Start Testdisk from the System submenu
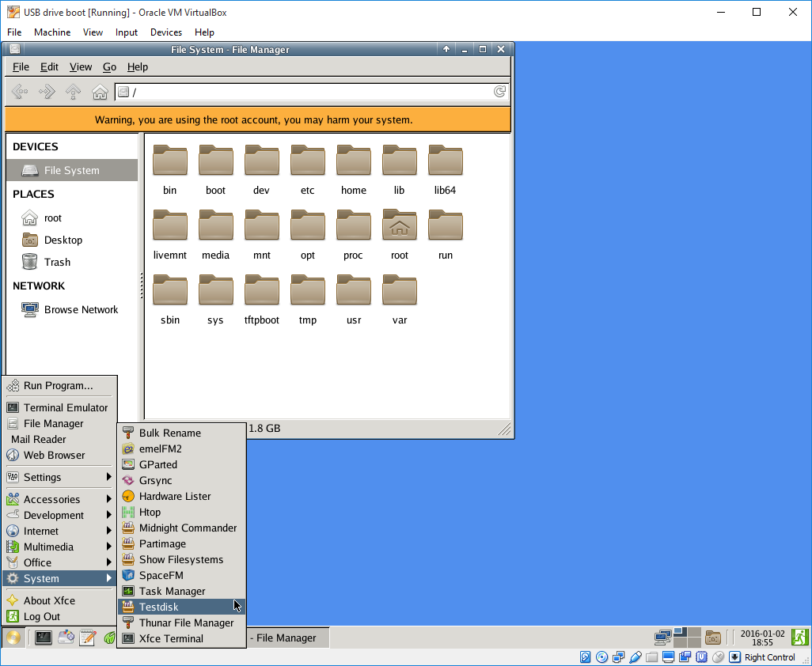Screen dimensions: 812x666 point(181,607)
